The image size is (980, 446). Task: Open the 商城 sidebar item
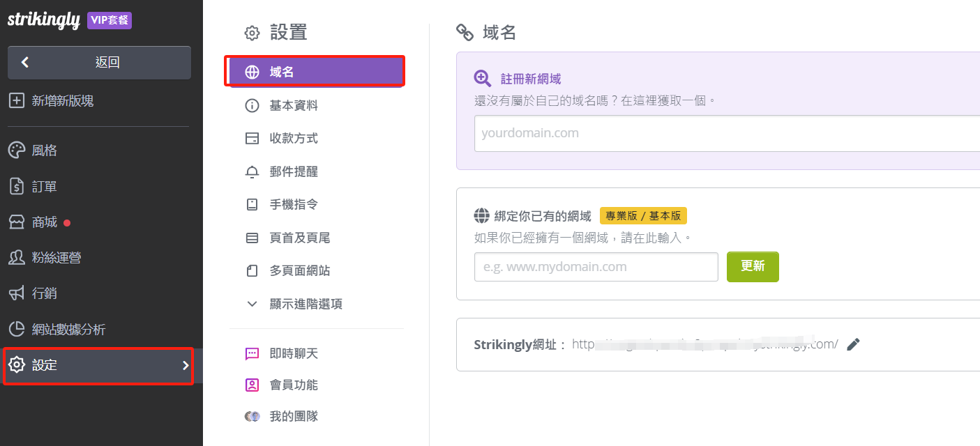point(45,222)
